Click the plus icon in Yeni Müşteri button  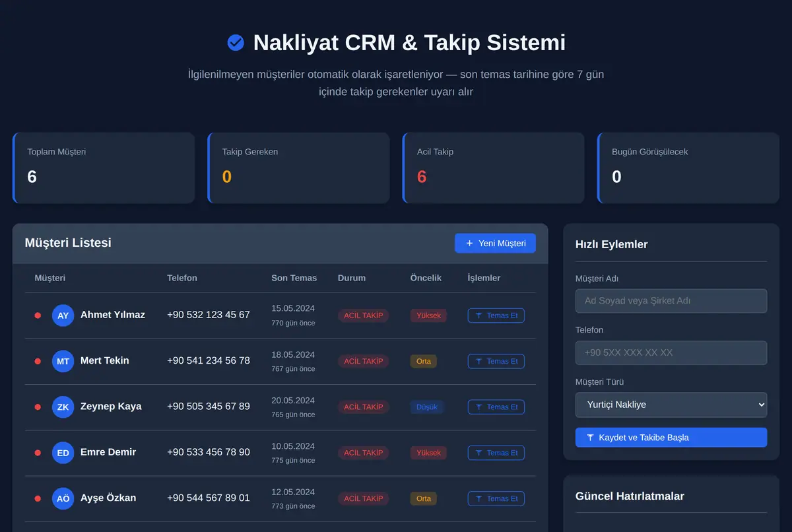[x=470, y=243]
